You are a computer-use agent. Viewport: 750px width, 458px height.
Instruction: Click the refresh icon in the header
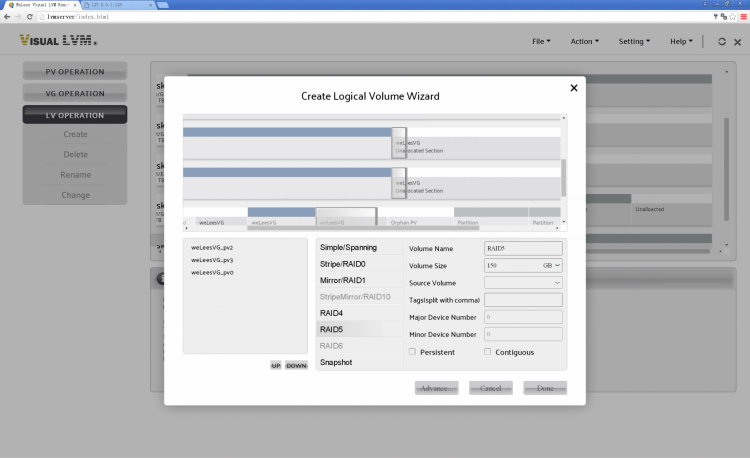[x=722, y=42]
